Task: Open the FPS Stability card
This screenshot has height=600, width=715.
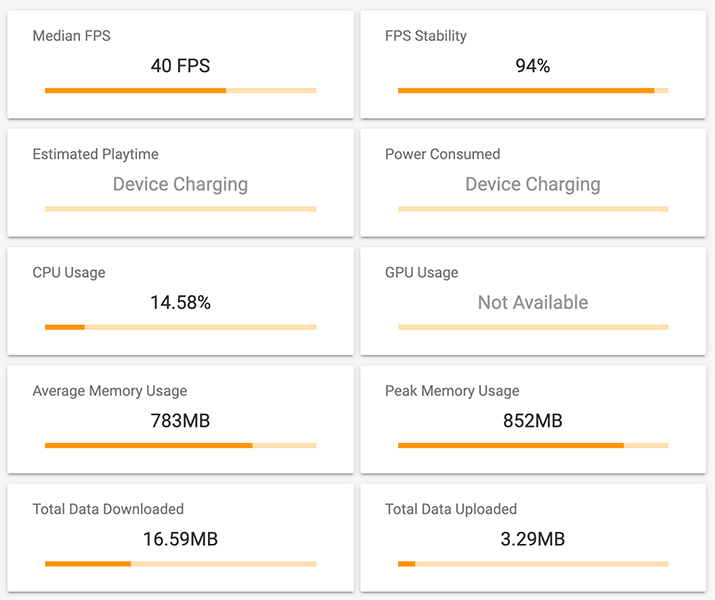Action: [x=533, y=65]
